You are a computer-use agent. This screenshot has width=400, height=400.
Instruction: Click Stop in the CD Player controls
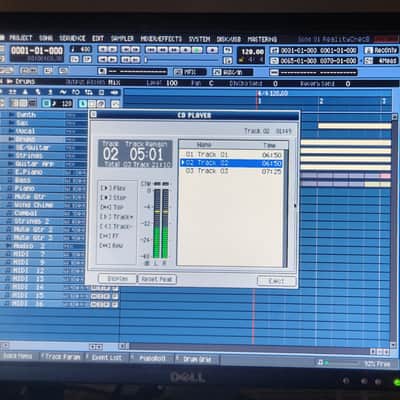point(114,198)
